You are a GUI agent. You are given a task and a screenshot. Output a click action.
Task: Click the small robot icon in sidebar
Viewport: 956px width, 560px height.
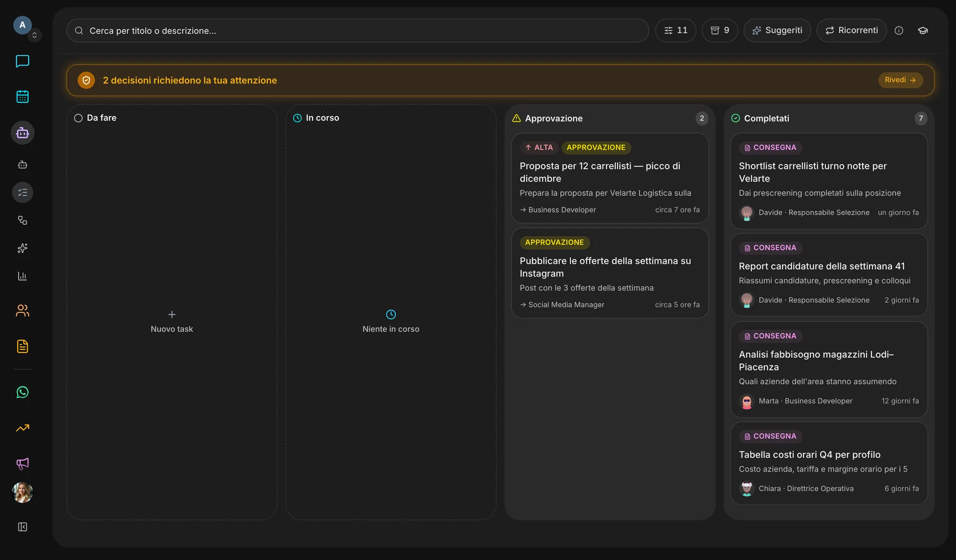point(22,165)
